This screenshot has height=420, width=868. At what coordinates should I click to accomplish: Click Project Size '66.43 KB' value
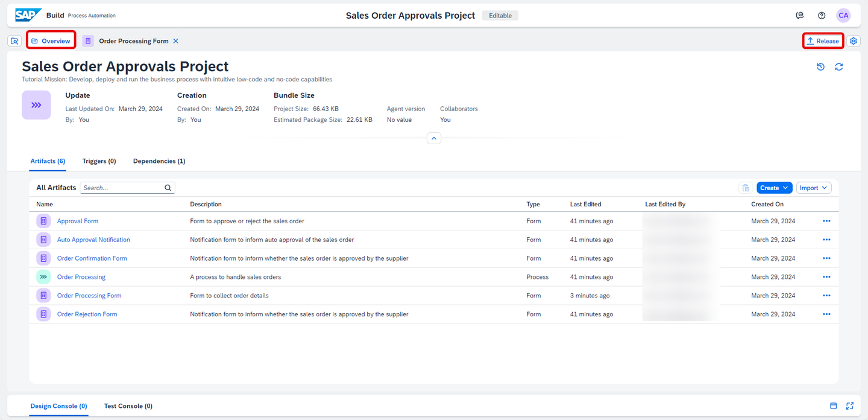coord(325,109)
